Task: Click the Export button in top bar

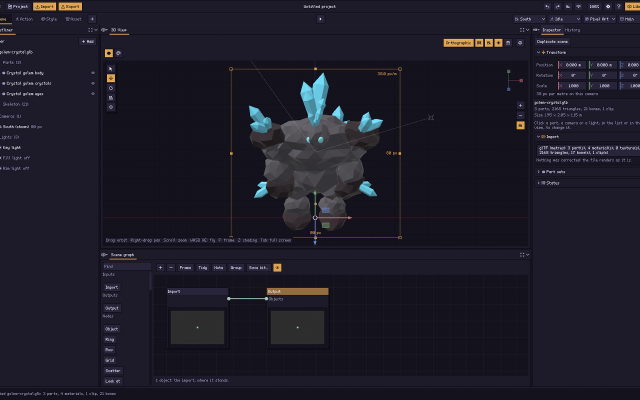Action: pyautogui.click(x=70, y=7)
